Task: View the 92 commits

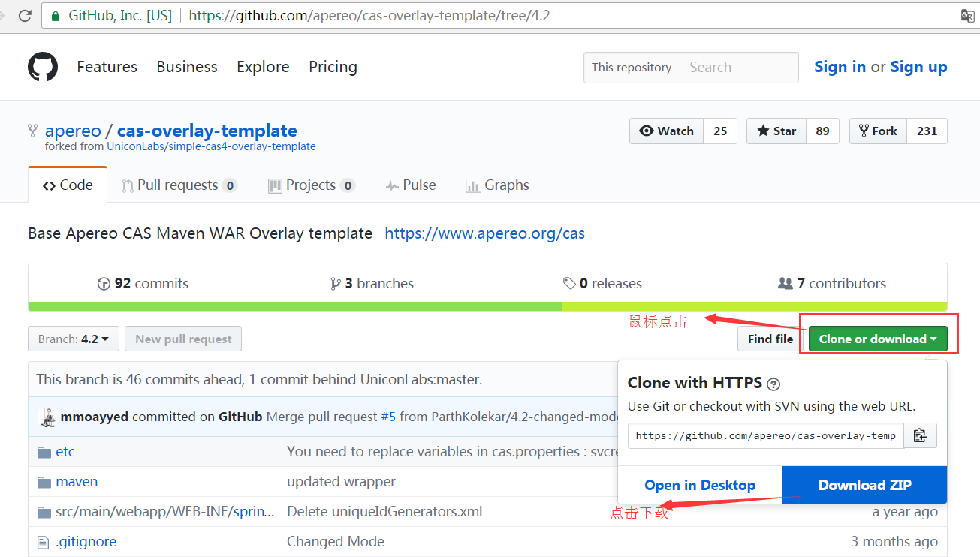Action: [x=143, y=284]
